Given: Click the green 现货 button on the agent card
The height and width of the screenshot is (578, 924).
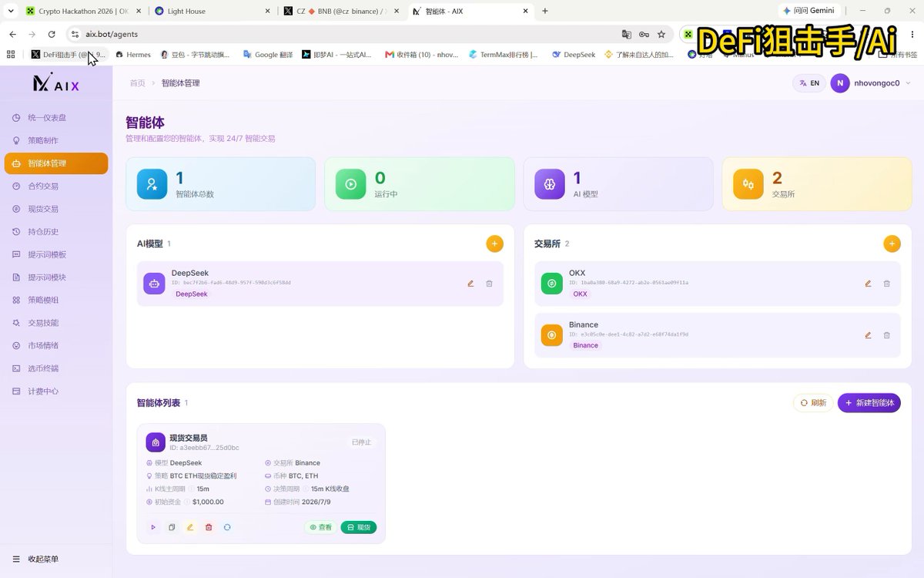Looking at the screenshot, I should coord(359,527).
